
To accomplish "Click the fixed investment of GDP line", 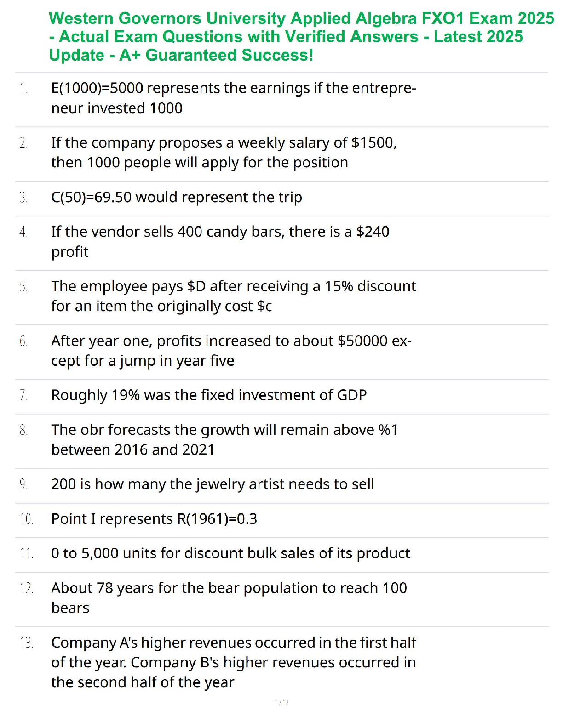I will pyautogui.click(x=209, y=395).
